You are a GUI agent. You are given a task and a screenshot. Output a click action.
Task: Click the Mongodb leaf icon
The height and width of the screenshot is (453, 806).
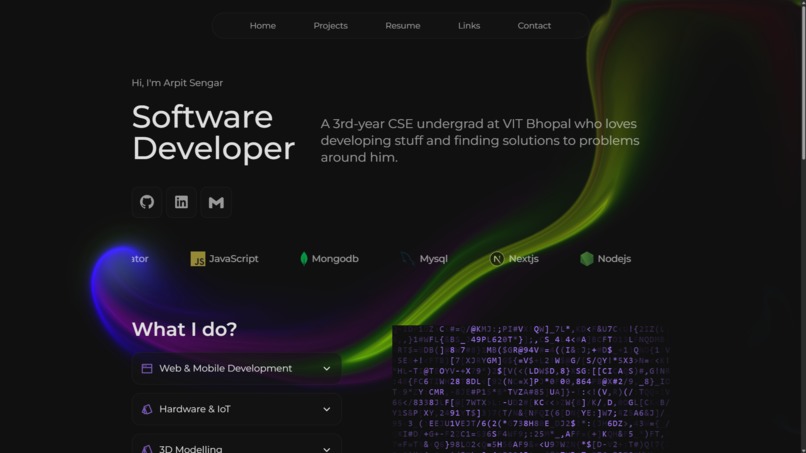[x=304, y=259]
